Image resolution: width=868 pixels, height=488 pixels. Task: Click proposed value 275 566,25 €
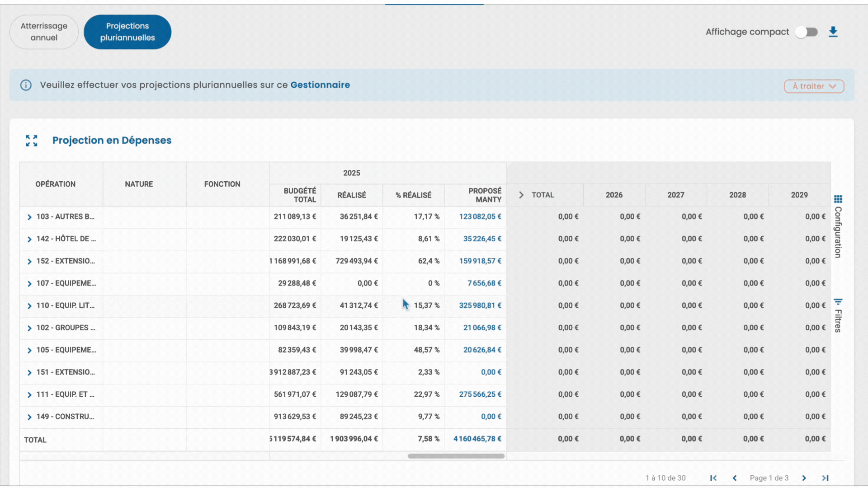click(480, 394)
